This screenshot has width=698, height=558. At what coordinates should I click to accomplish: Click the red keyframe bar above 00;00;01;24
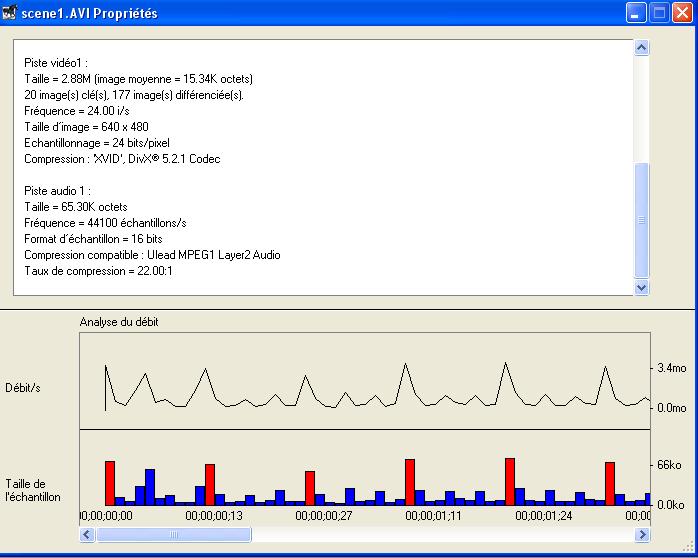coord(510,482)
